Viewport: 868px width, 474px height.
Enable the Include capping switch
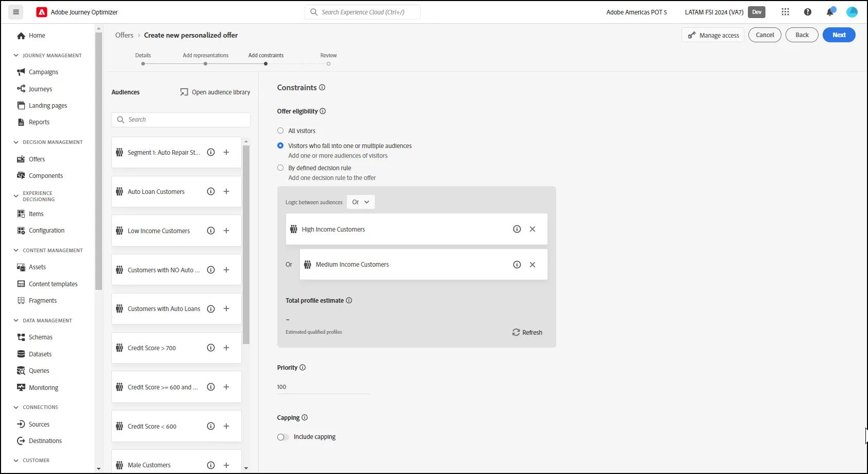283,437
